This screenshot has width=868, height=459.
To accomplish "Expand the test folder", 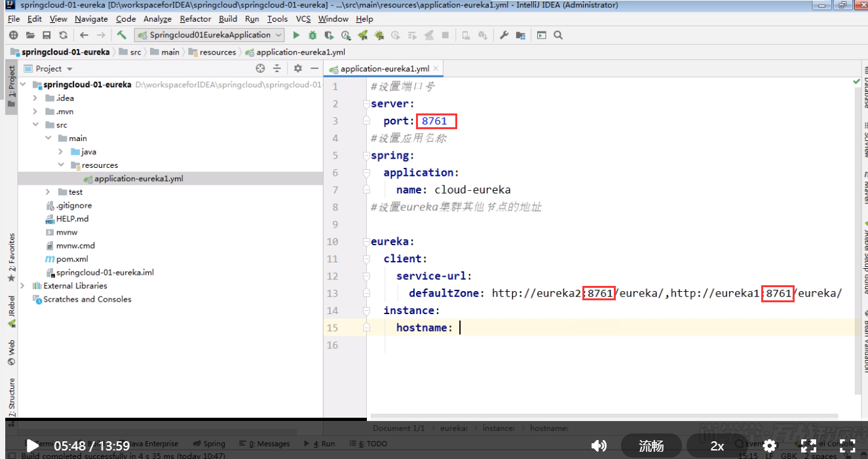I will [48, 192].
